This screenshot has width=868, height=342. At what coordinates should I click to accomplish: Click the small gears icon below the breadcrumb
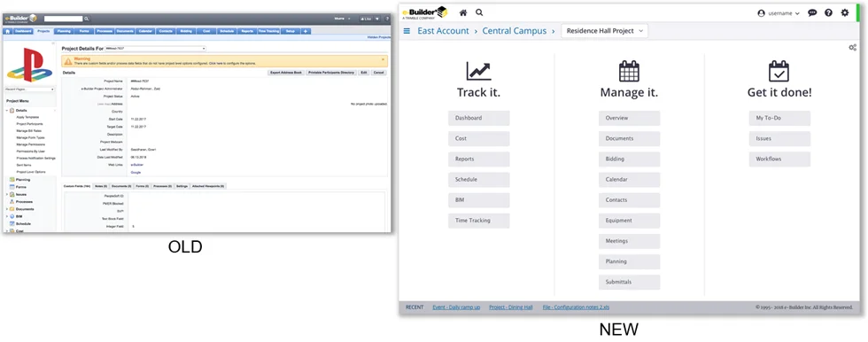coord(852,48)
